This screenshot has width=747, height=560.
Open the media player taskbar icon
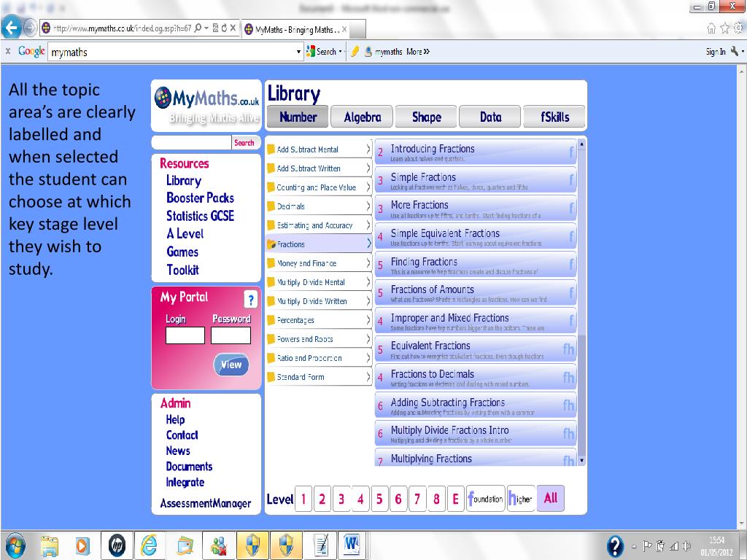pos(82,545)
